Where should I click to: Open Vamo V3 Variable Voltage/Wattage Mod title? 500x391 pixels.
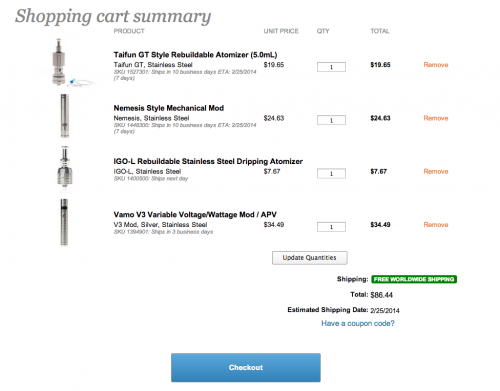click(195, 215)
